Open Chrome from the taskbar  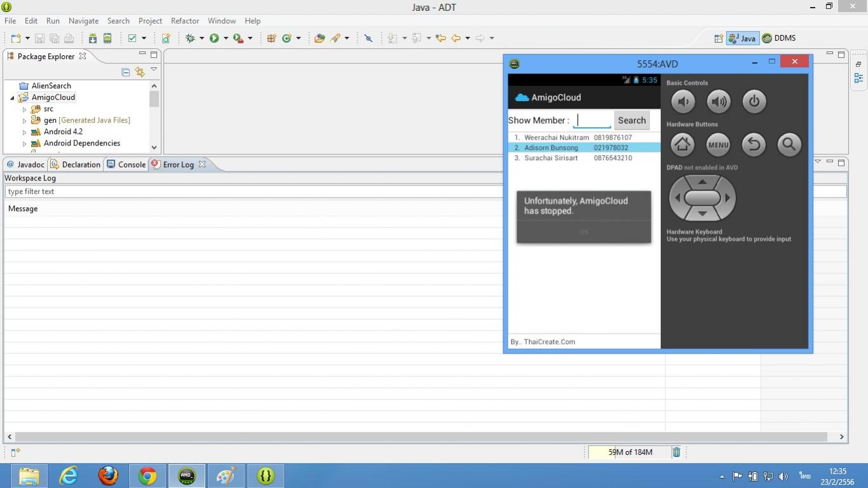pos(147,475)
